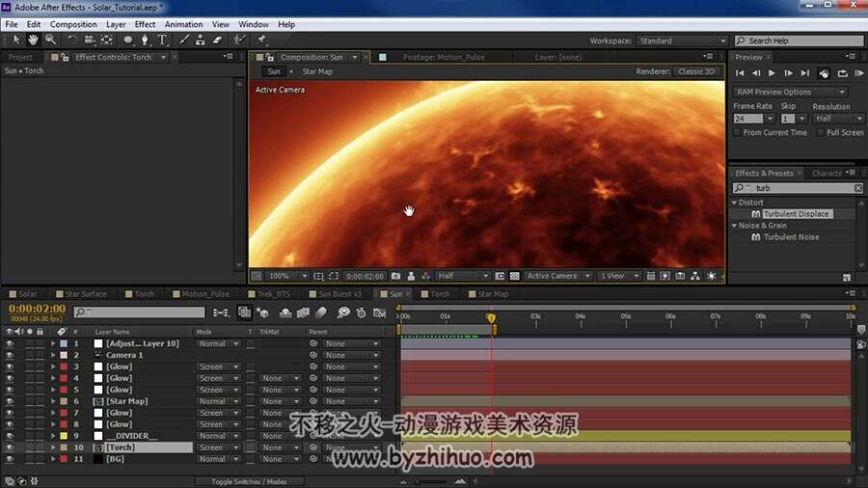The image size is (868, 488).
Task: Select the Pen tool
Action: coord(145,40)
